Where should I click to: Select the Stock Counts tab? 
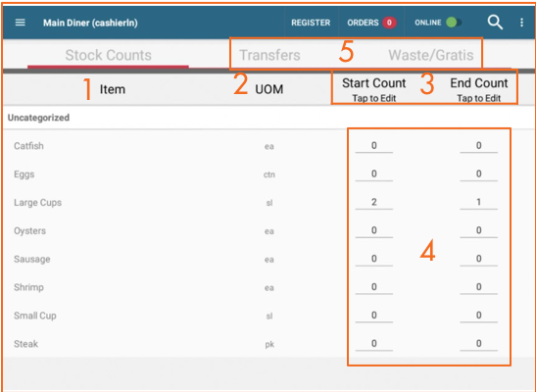[x=108, y=55]
